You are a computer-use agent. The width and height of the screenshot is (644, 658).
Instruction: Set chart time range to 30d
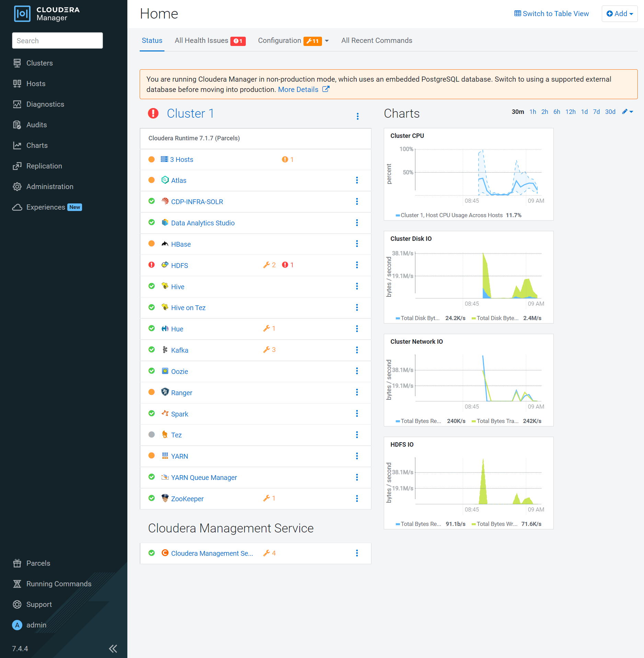click(610, 112)
